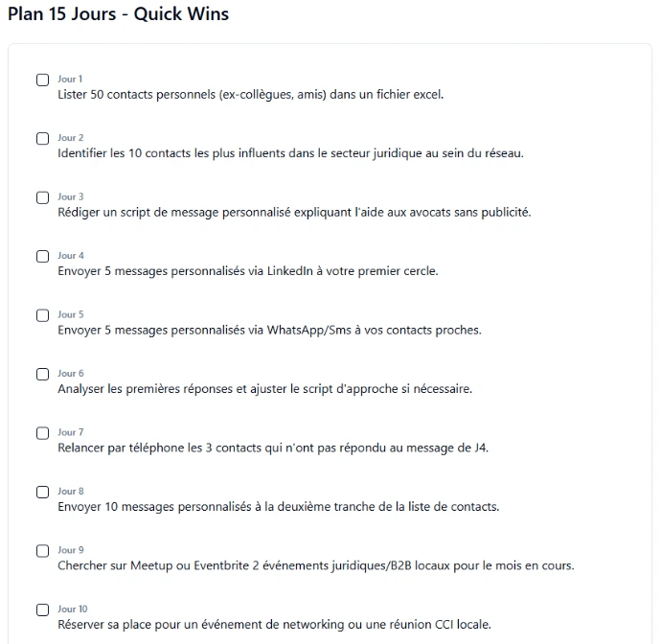Click the LinkedIn messages task description
The image size is (661, 644).
[247, 271]
